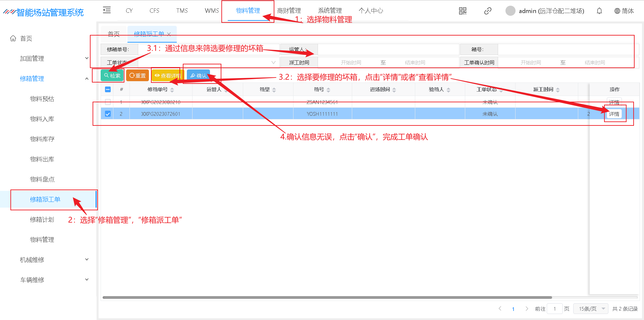This screenshot has width=644, height=320.
Task: Uncheck the row 2 checkbox
Action: pos(108,114)
